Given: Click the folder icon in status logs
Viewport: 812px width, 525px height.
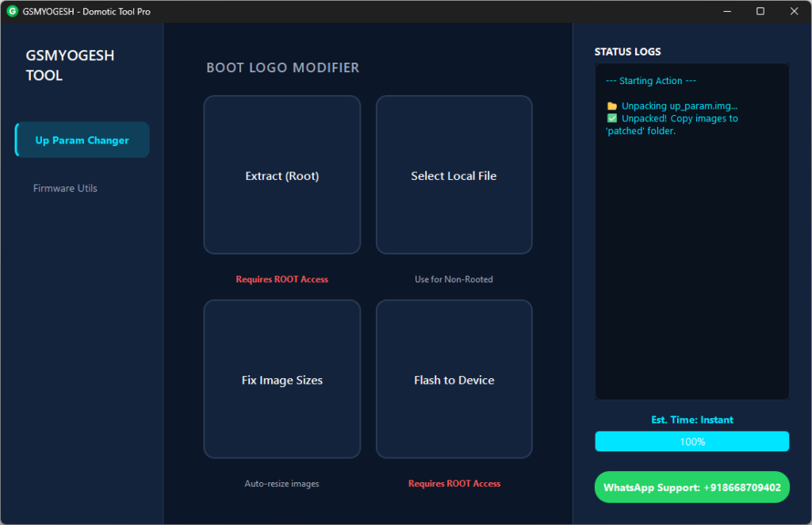Looking at the screenshot, I should (611, 105).
